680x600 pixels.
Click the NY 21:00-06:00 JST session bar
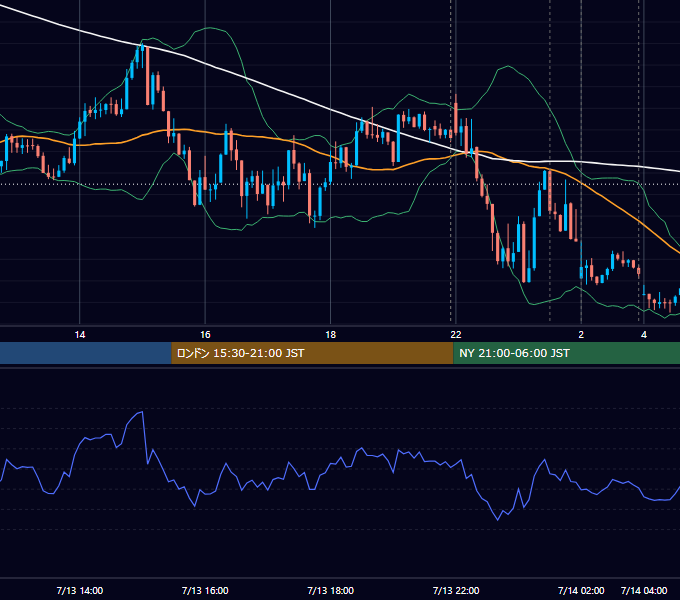click(x=566, y=353)
